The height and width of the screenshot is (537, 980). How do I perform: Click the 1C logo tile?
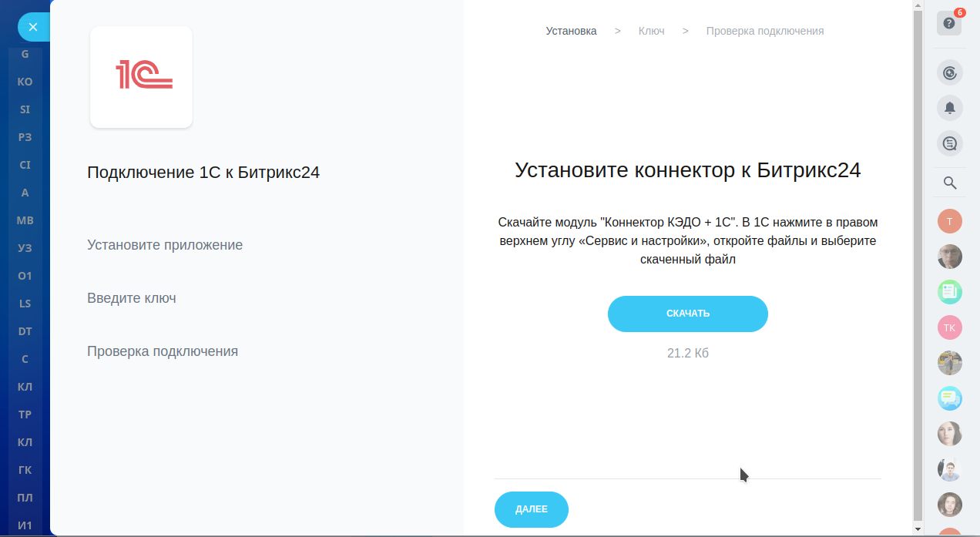pos(141,77)
